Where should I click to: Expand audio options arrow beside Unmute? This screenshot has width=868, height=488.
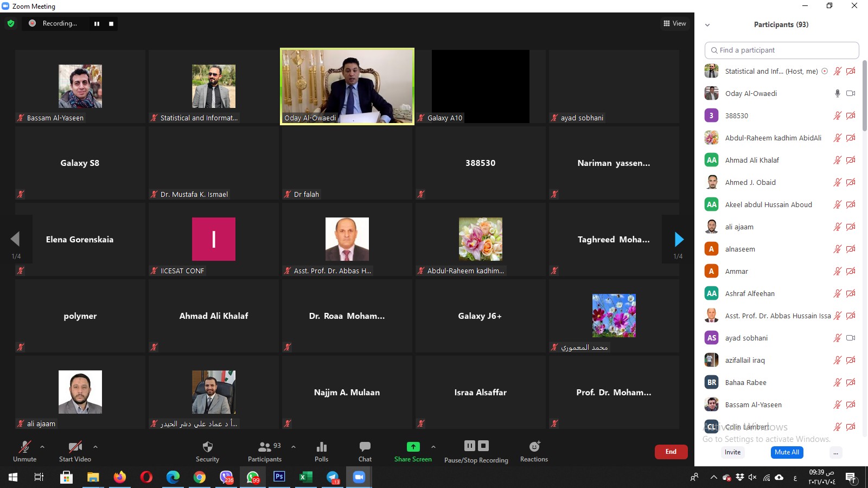(x=42, y=447)
